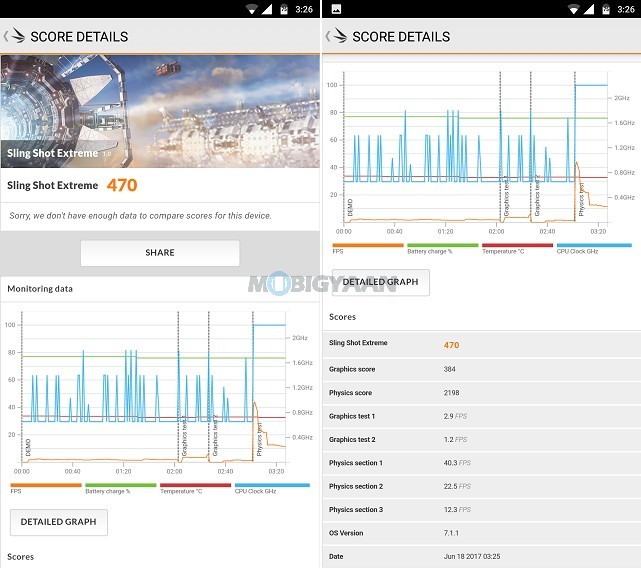The height and width of the screenshot is (568, 641).
Task: Tap the 3DMark back logo on left screen
Action: click(x=15, y=36)
